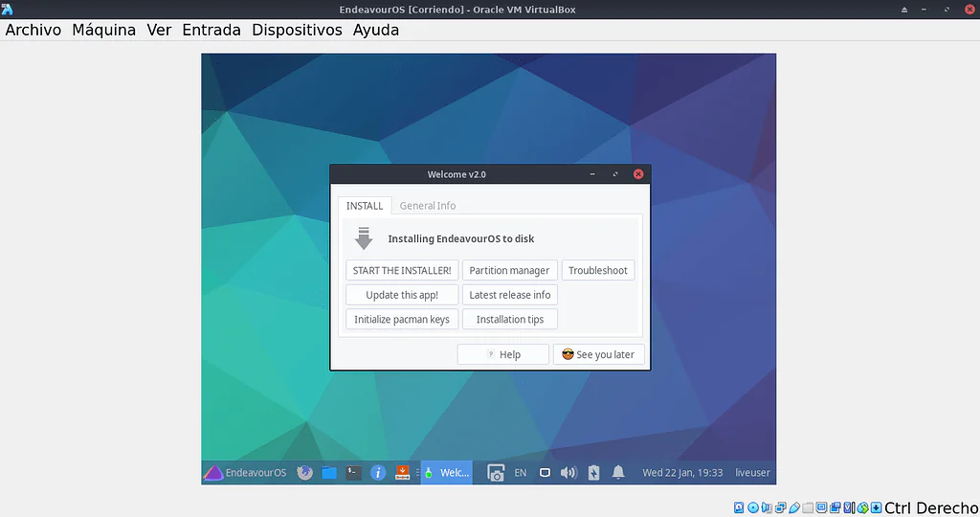Open the notifications bell icon
The image size is (980, 517).
pyautogui.click(x=618, y=473)
